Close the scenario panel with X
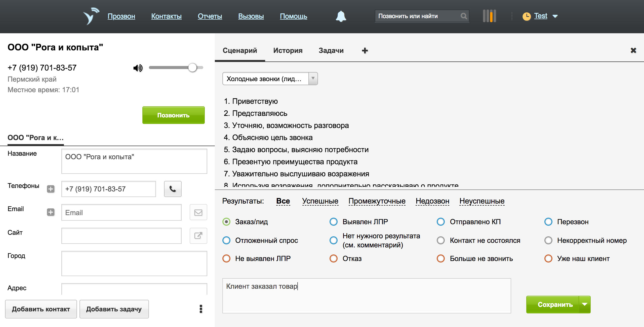Image resolution: width=644 pixels, height=327 pixels. (633, 50)
